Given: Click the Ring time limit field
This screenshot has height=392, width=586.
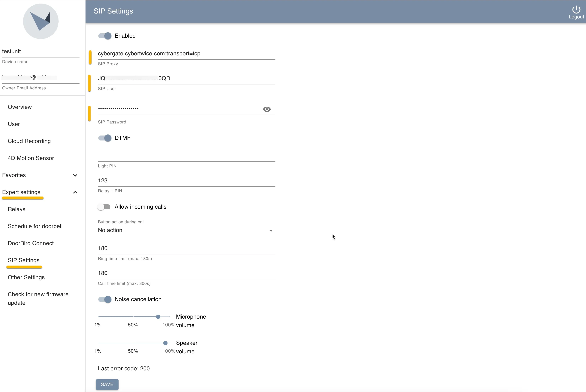Looking at the screenshot, I should coord(187,248).
